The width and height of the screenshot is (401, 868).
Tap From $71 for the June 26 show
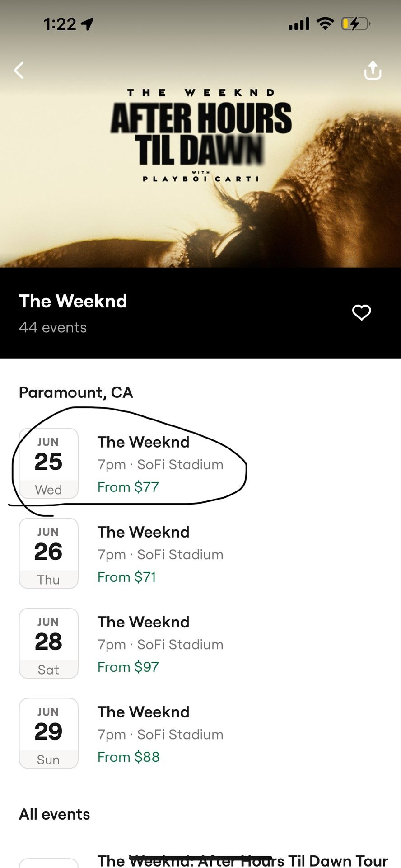(127, 577)
